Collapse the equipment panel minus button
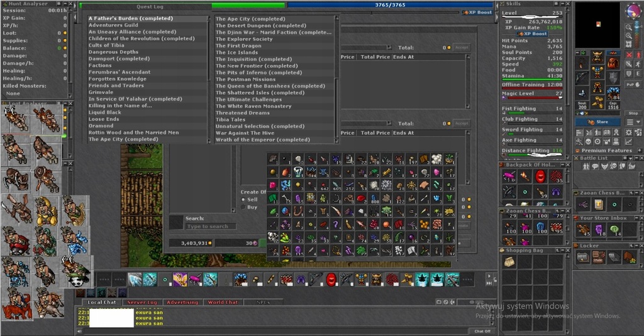 point(577,53)
